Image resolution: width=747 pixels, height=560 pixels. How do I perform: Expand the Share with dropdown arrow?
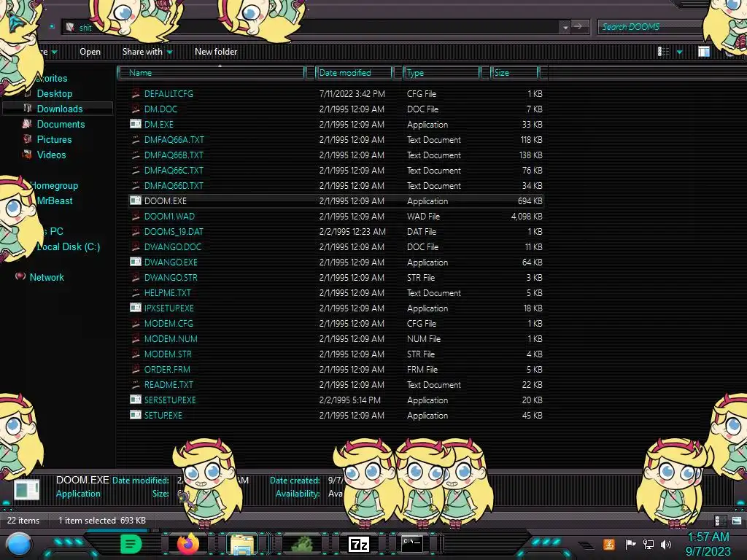pyautogui.click(x=169, y=52)
